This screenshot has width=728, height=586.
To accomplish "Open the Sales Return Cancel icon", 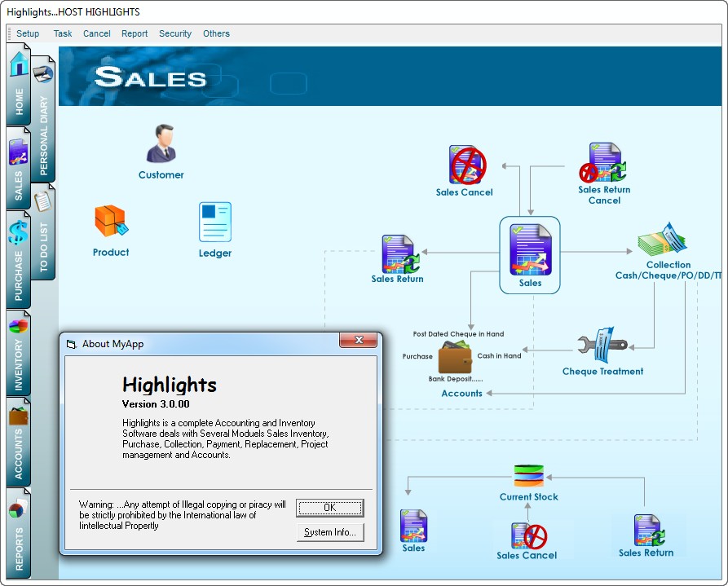I will click(x=603, y=162).
